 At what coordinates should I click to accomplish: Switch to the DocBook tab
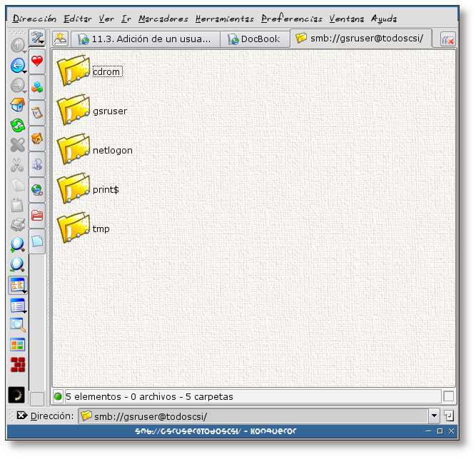click(x=254, y=39)
